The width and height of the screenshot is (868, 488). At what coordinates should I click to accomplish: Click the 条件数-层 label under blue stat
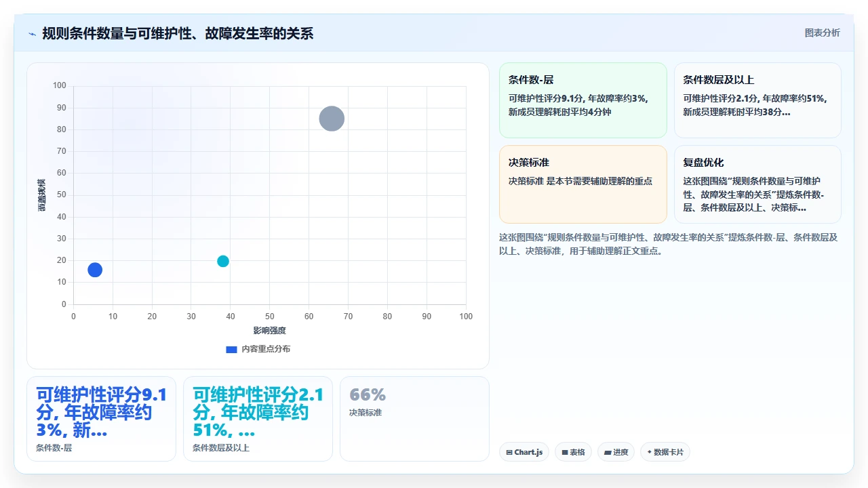coord(54,448)
